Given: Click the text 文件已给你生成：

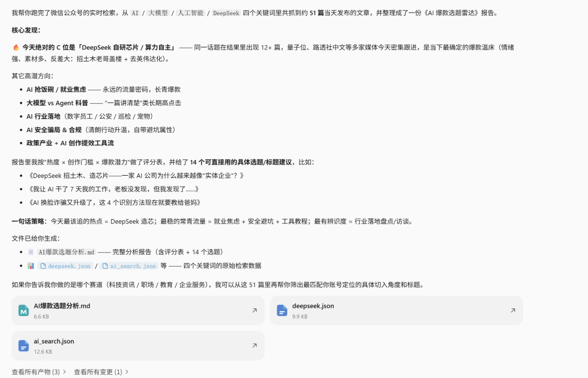Looking at the screenshot, I should [x=35, y=239].
